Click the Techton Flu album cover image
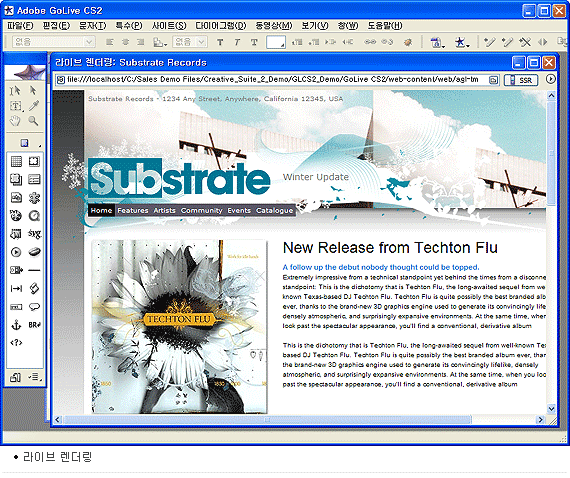Viewport: 570px width, 478px height. coord(179,326)
